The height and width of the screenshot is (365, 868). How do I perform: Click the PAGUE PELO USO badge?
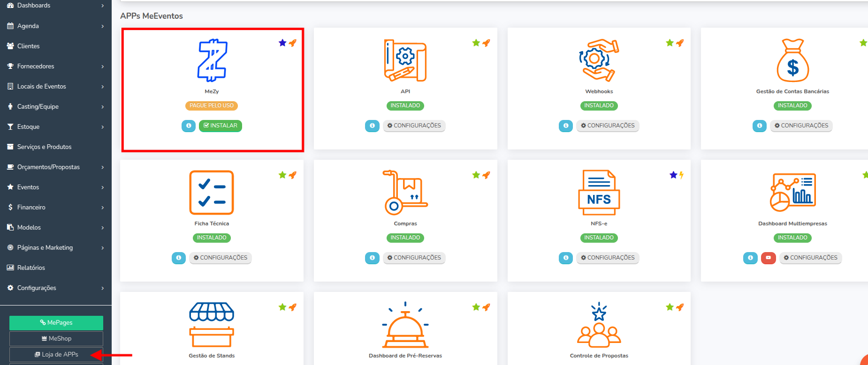tap(212, 106)
